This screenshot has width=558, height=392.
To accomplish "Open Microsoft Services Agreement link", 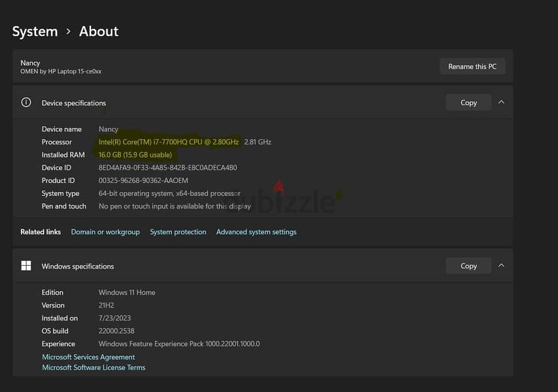I will tap(88, 357).
